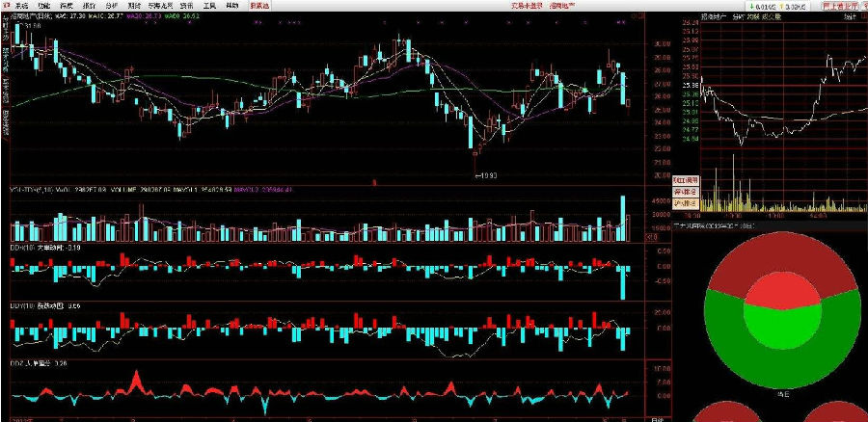Click the 31.58 high-price marker on the chart

point(30,26)
